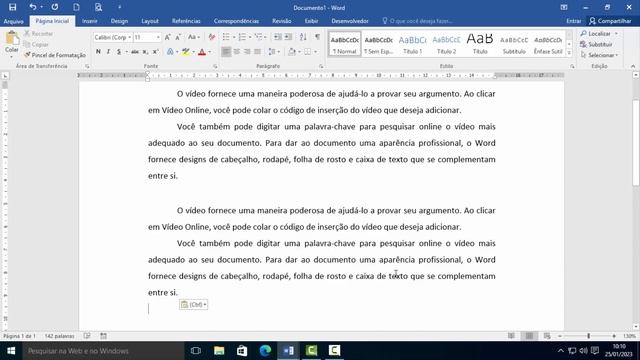This screenshot has height=360, width=640.
Task: Copy the selection with Copiar
Action: [x=36, y=44]
